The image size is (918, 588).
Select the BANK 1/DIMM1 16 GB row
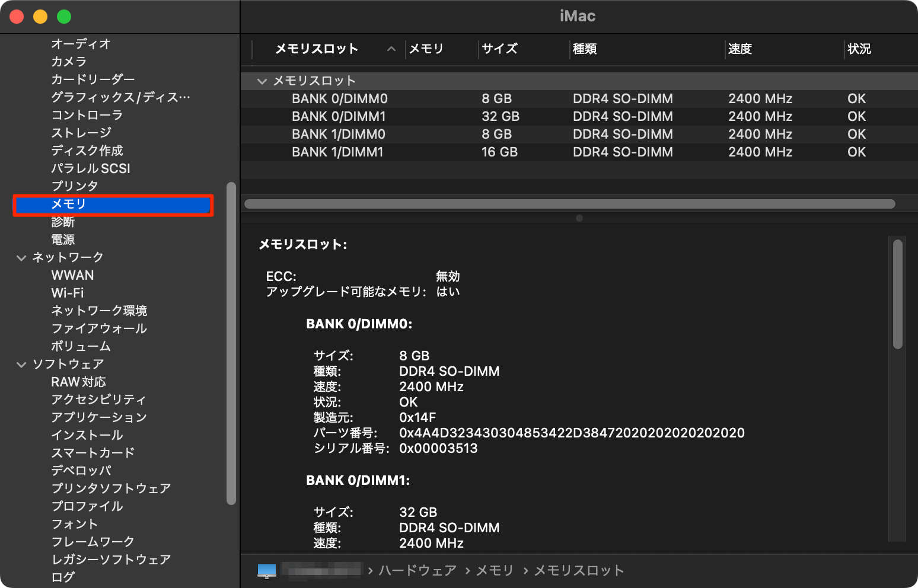tap(579, 152)
